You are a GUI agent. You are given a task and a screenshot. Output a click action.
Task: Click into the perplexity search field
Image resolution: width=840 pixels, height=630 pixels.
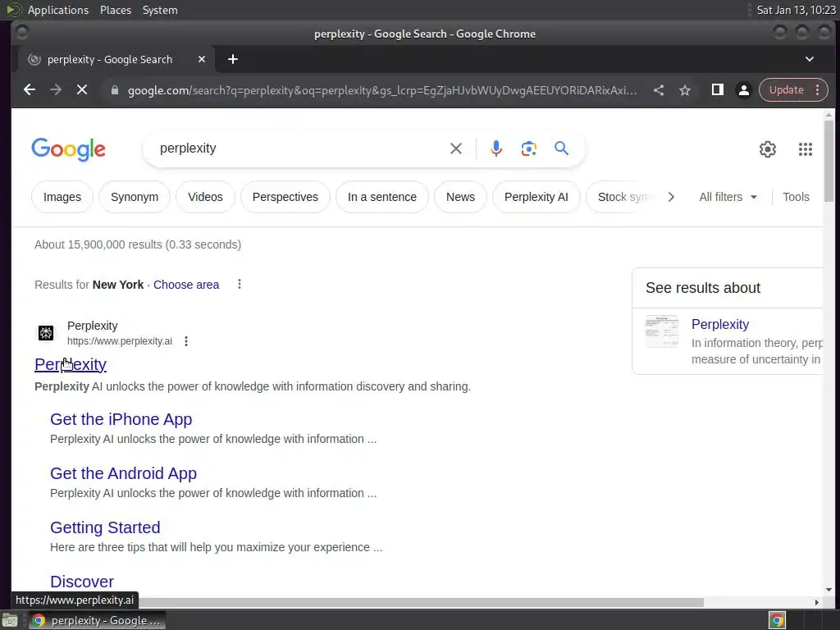(300, 148)
